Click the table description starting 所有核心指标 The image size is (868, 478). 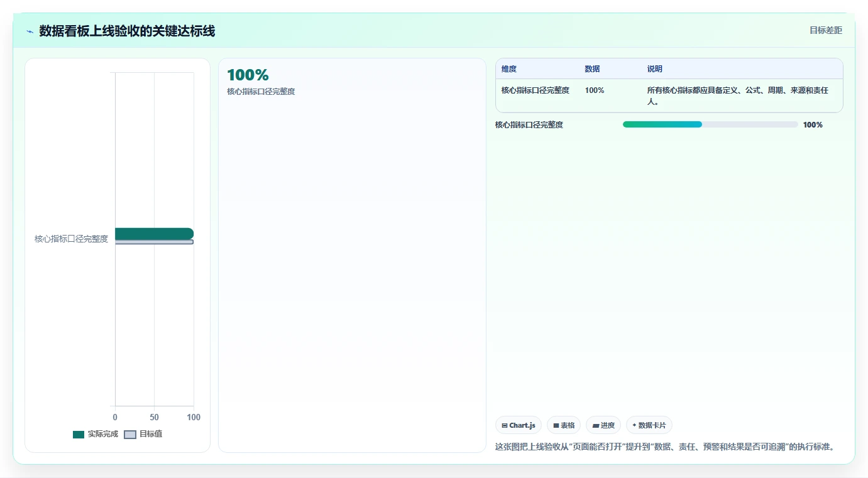click(738, 96)
